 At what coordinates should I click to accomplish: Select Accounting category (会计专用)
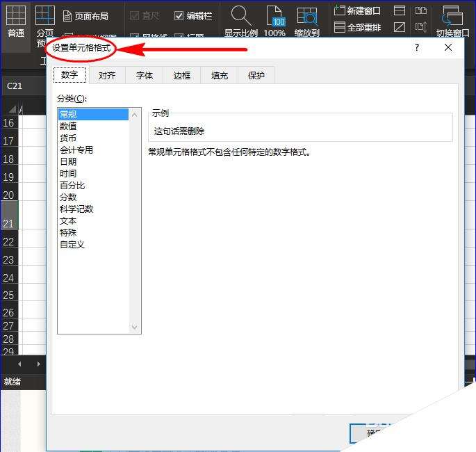(93, 150)
